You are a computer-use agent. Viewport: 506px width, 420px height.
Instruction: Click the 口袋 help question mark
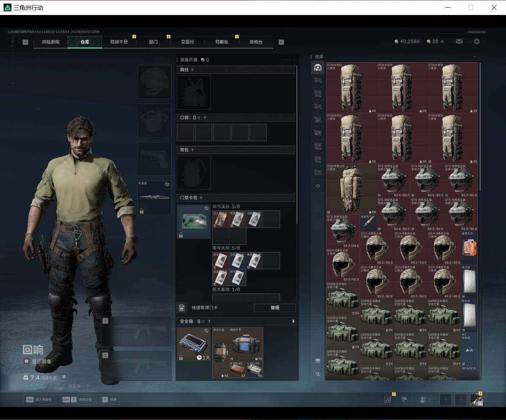coord(204,118)
